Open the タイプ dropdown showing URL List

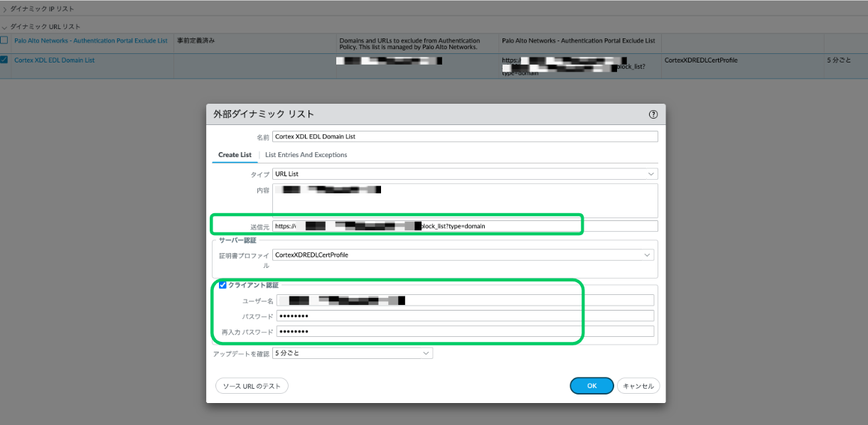(x=465, y=174)
